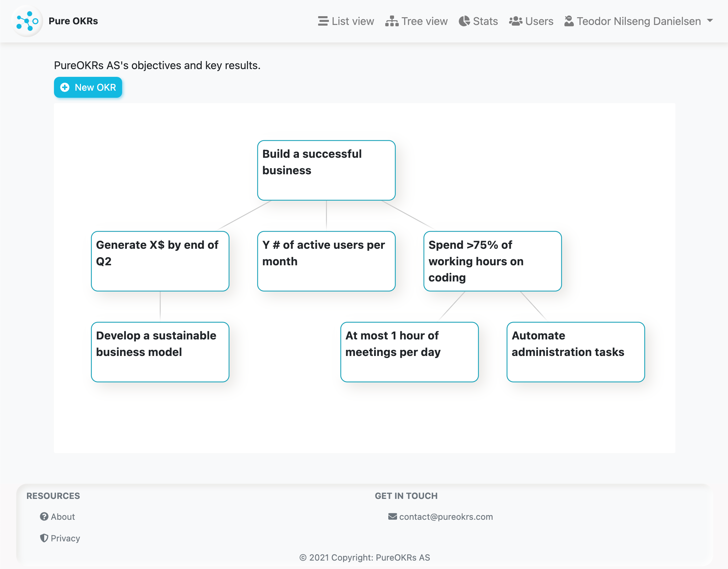Expand the Teodor Nilseng Danielsen dropdown caret
Viewport: 728px width, 569px height.
(x=710, y=21)
